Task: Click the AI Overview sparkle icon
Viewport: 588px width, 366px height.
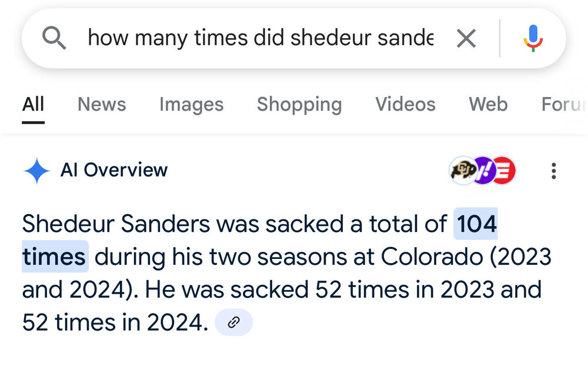Action: (x=36, y=171)
